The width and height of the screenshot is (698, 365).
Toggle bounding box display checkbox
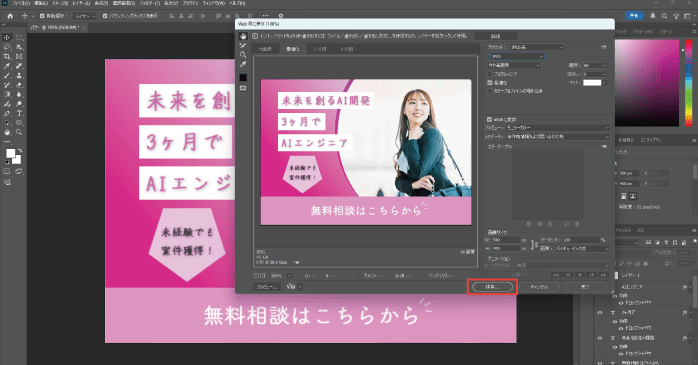(105, 16)
